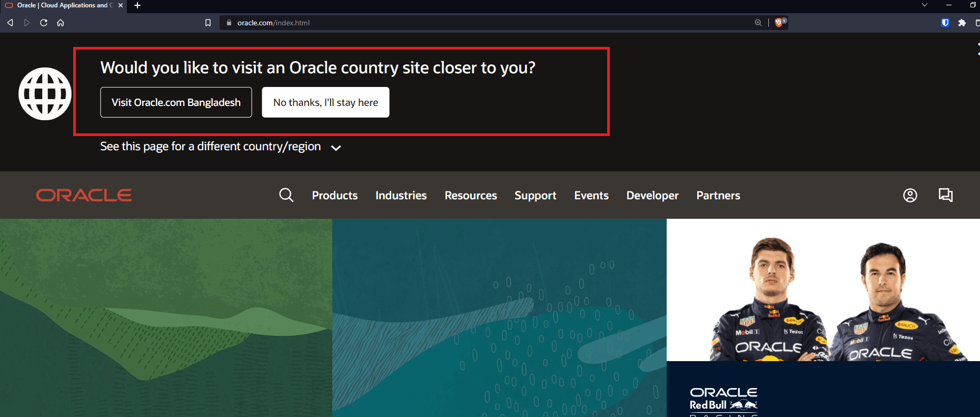Open the Developer menu
Screen dimensions: 980x417
tap(652, 196)
